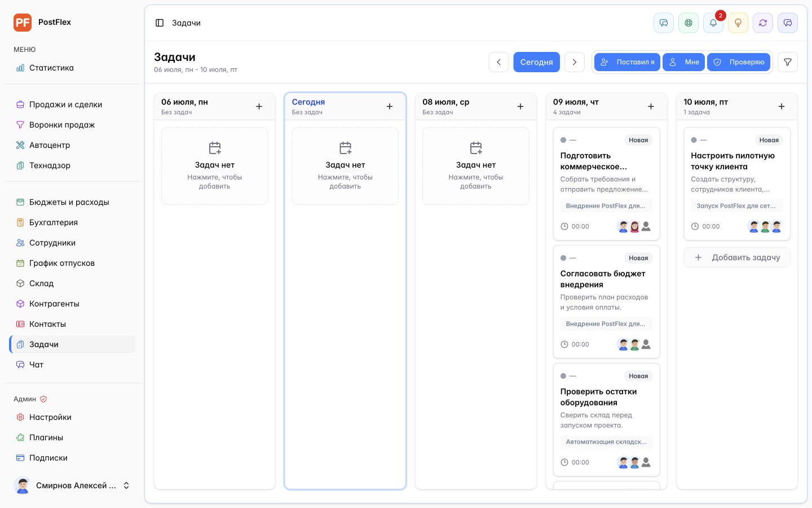812x508 pixels.
Task: Click Задач нет placeholder under 08 июля
Action: pos(476,165)
